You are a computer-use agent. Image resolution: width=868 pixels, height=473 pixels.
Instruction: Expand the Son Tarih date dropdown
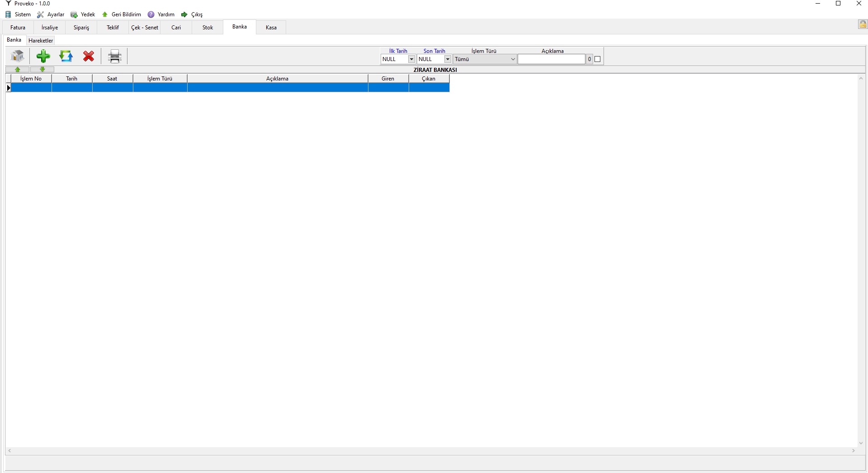448,59
